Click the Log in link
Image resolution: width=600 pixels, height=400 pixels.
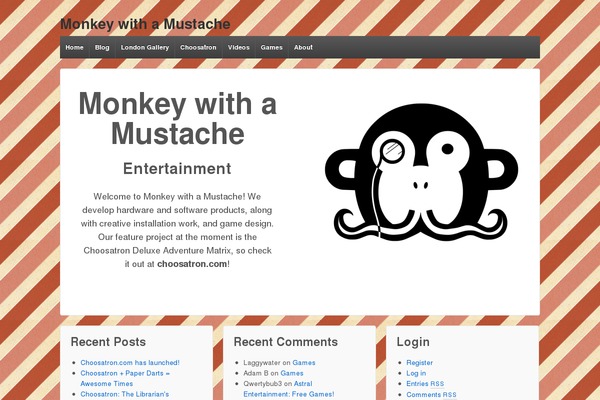[416, 373]
